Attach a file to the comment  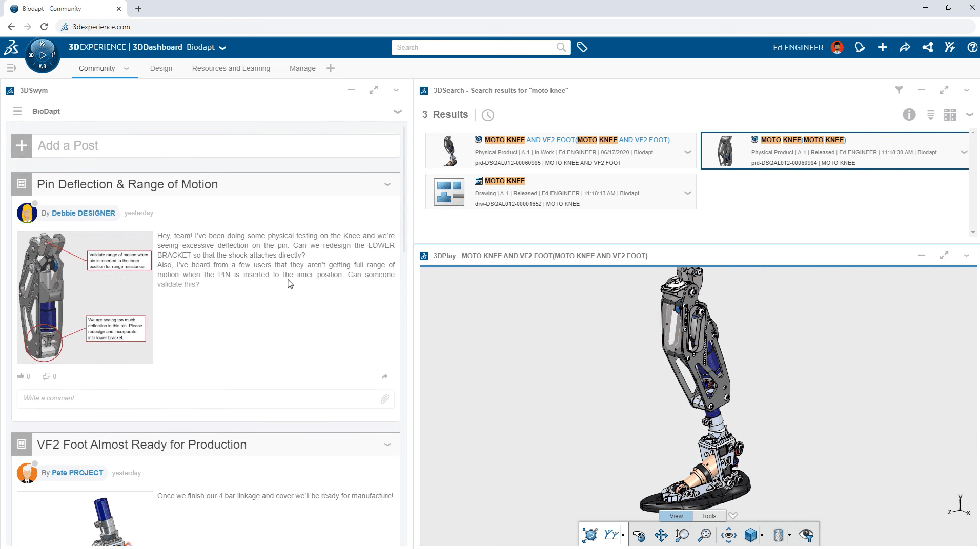pos(385,399)
